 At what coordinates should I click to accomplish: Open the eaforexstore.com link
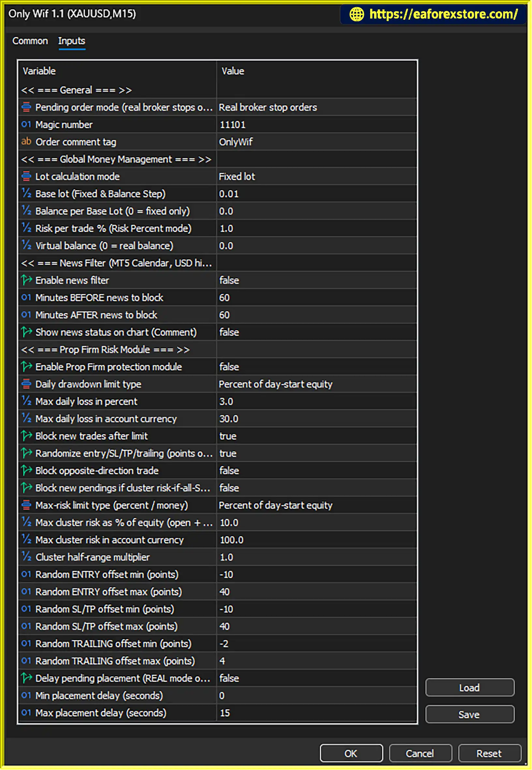(x=443, y=14)
